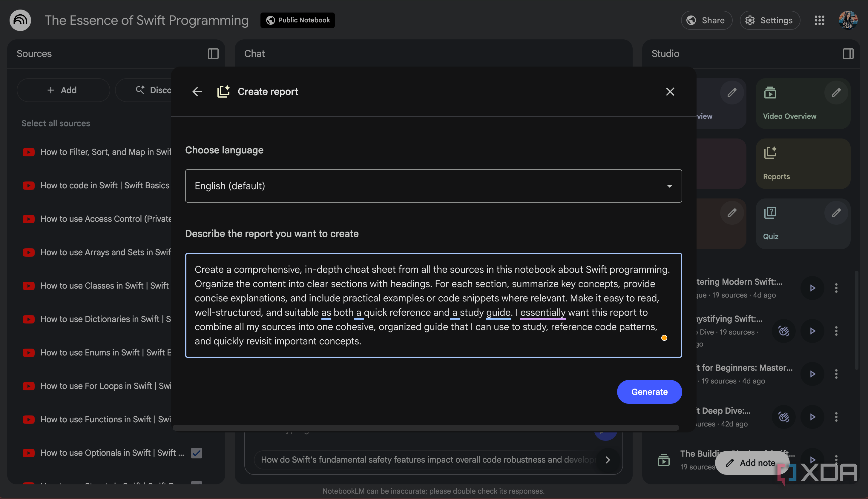This screenshot has width=868, height=499.
Task: Open more options for 'Demystifying Swift'
Action: [836, 331]
